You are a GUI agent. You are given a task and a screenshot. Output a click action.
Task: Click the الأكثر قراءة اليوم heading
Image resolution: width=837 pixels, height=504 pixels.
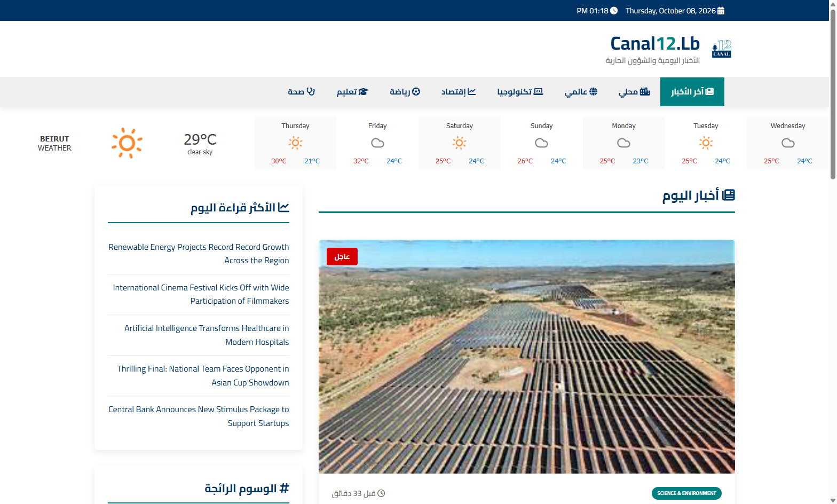coord(240,207)
